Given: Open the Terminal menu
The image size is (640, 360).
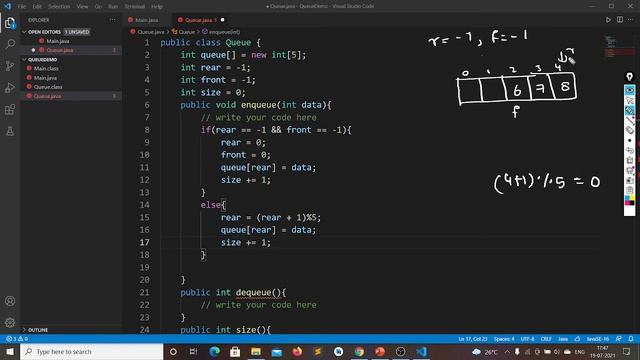Looking at the screenshot, I should [134, 6].
